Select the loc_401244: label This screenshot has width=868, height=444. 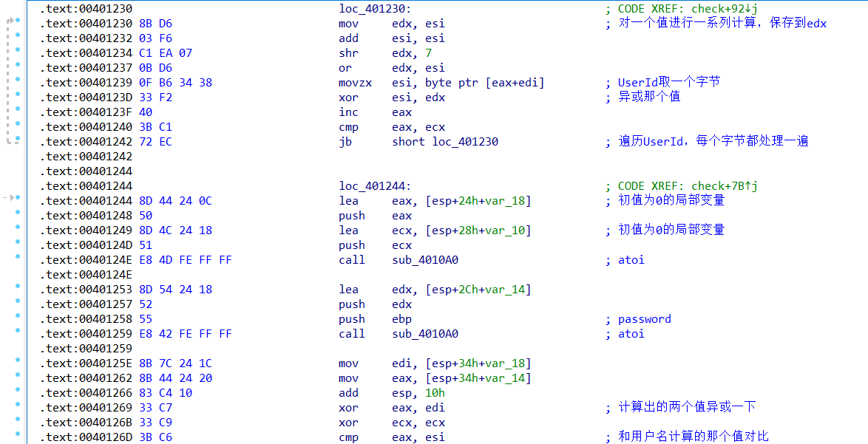[375, 186]
